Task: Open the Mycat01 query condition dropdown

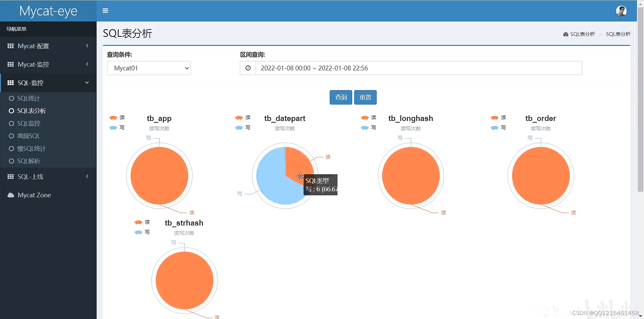Action: coord(149,68)
